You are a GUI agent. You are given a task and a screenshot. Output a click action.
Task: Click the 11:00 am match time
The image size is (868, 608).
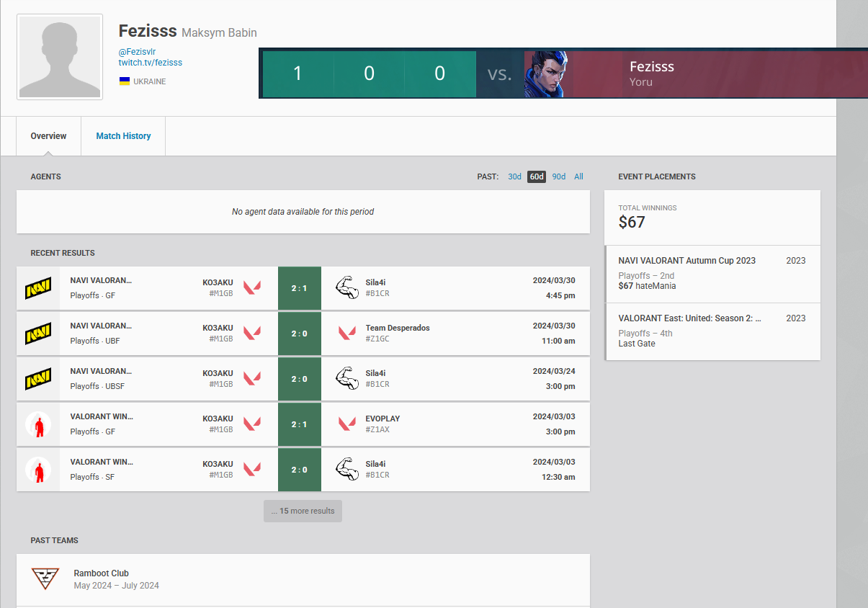coord(558,341)
